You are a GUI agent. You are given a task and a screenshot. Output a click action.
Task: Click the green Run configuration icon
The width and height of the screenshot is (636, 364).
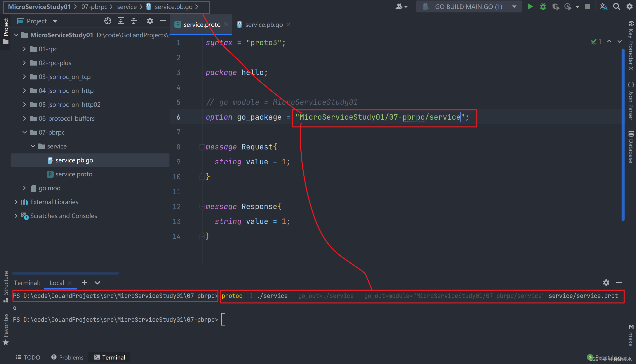tap(530, 7)
